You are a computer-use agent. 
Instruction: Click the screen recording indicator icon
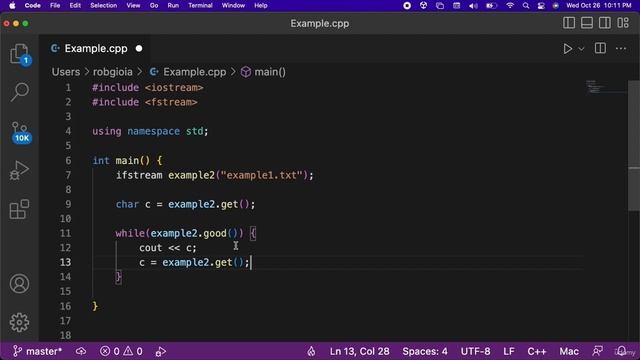407,5
